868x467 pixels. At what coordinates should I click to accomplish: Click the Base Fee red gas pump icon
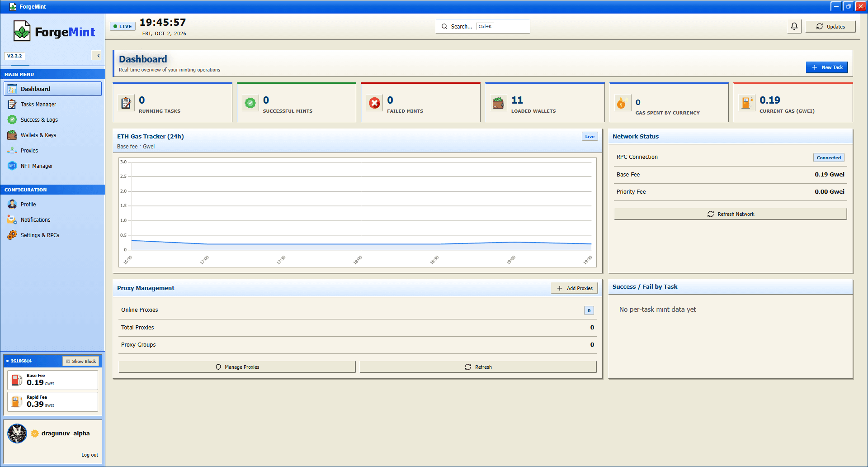point(17,380)
